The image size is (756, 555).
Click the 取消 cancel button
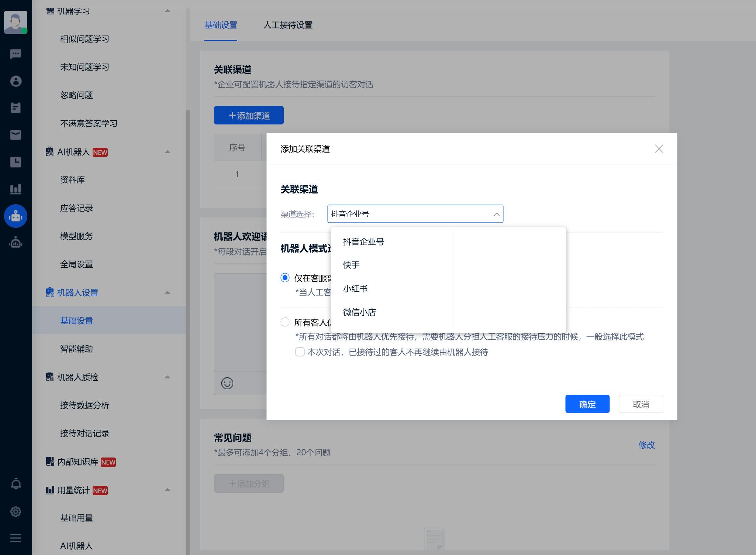641,404
